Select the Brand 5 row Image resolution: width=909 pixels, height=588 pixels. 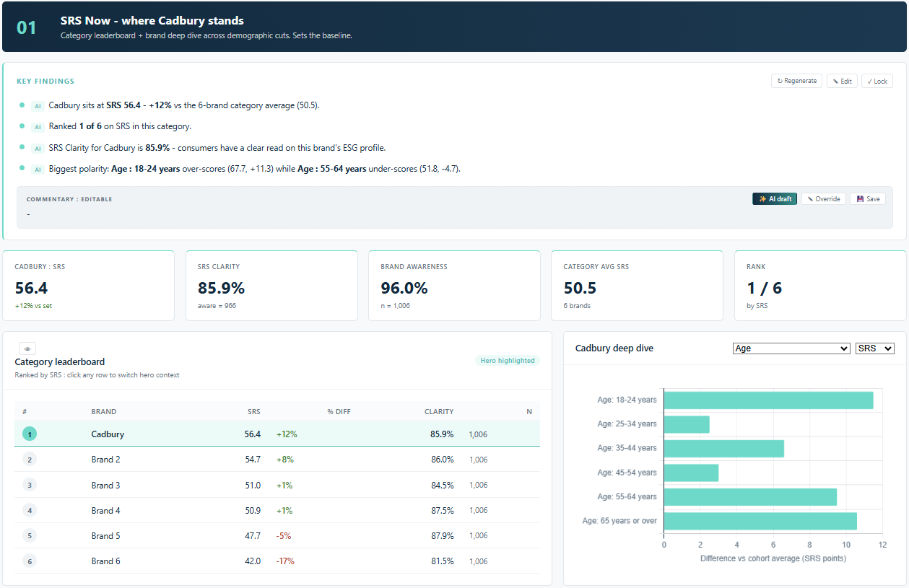pos(277,535)
